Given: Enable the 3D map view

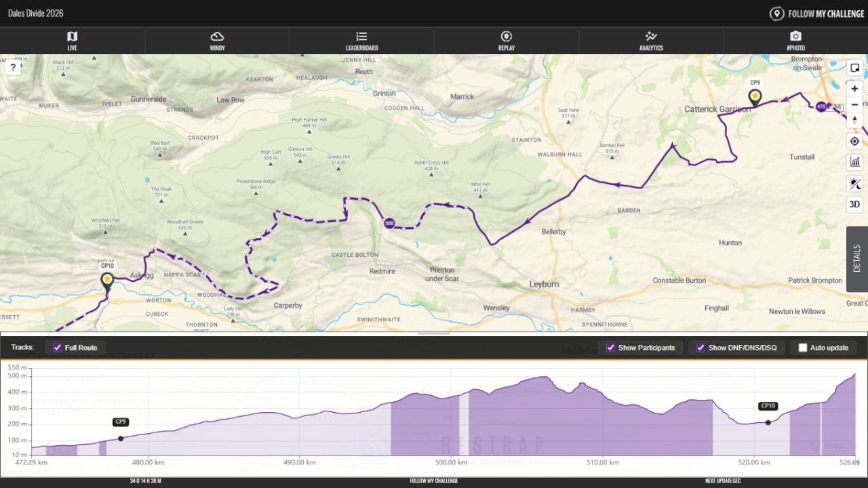Looking at the screenshot, I should point(854,205).
